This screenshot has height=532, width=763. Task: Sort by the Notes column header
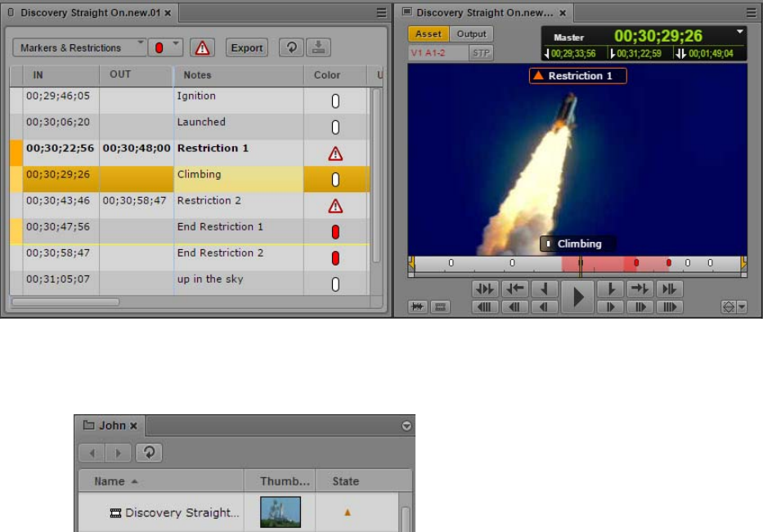click(239, 75)
